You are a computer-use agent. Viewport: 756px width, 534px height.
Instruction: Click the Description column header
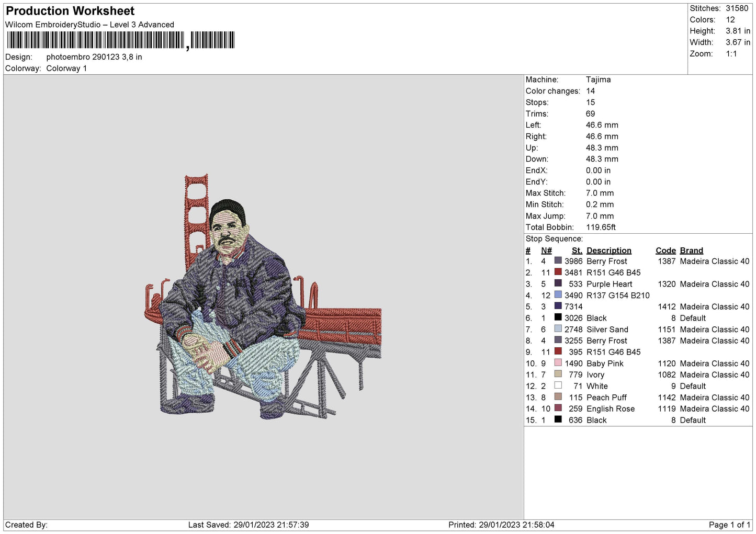[x=608, y=251]
